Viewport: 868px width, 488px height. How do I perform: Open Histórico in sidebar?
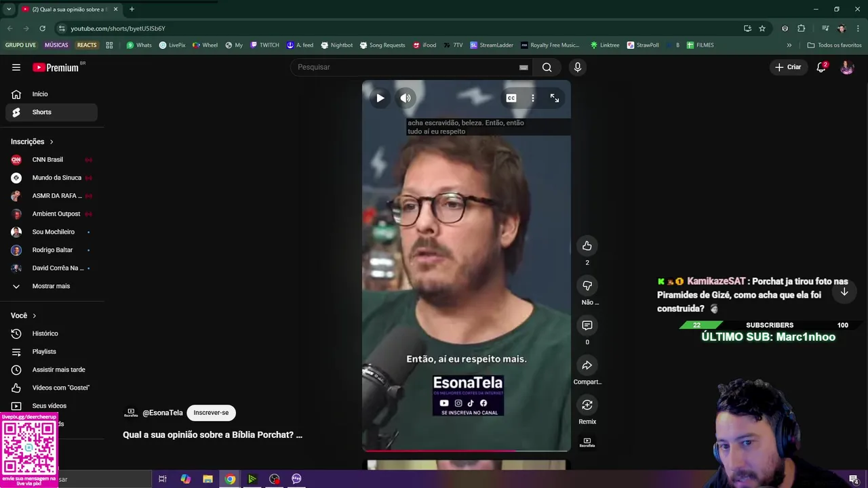coord(52,333)
